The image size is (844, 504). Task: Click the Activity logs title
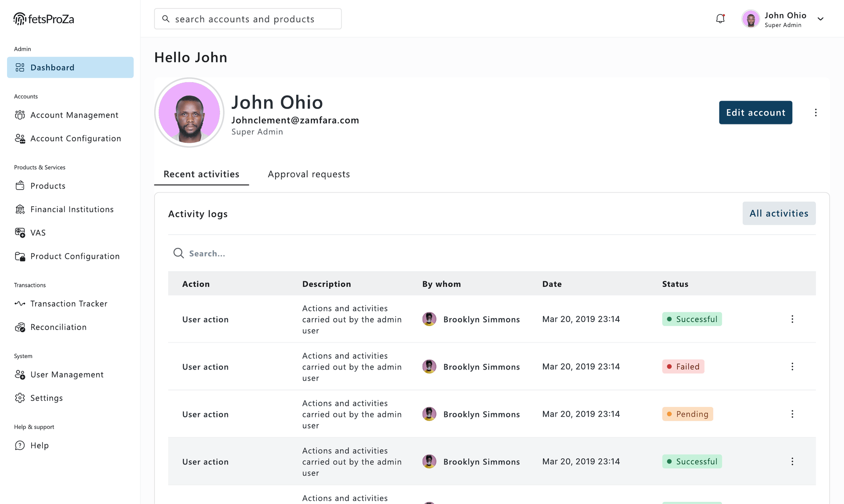click(198, 214)
